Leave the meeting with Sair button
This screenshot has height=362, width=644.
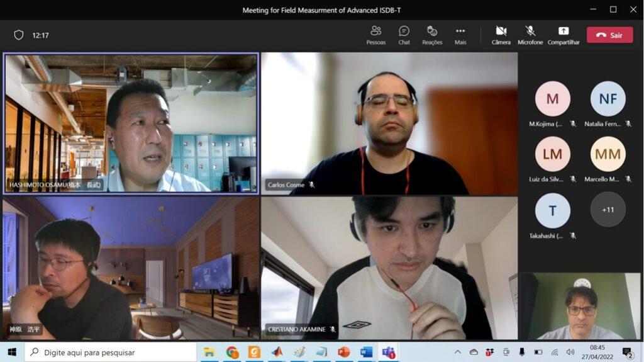pyautogui.click(x=609, y=35)
